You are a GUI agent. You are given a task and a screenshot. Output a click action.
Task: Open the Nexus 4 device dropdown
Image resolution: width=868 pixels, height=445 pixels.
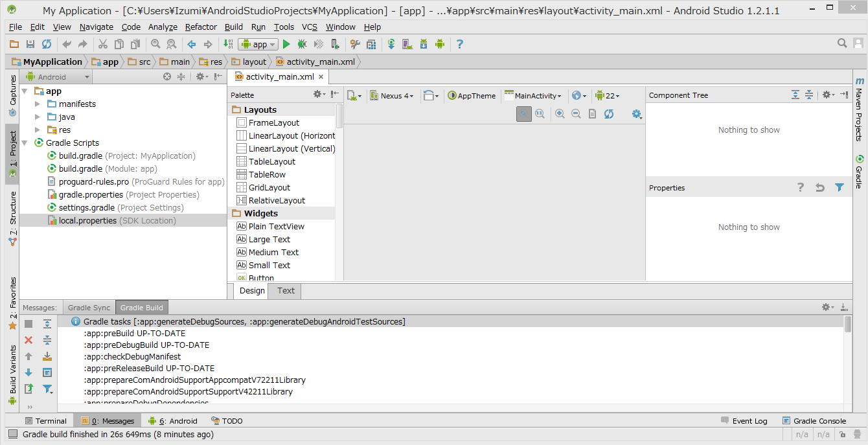tap(391, 96)
